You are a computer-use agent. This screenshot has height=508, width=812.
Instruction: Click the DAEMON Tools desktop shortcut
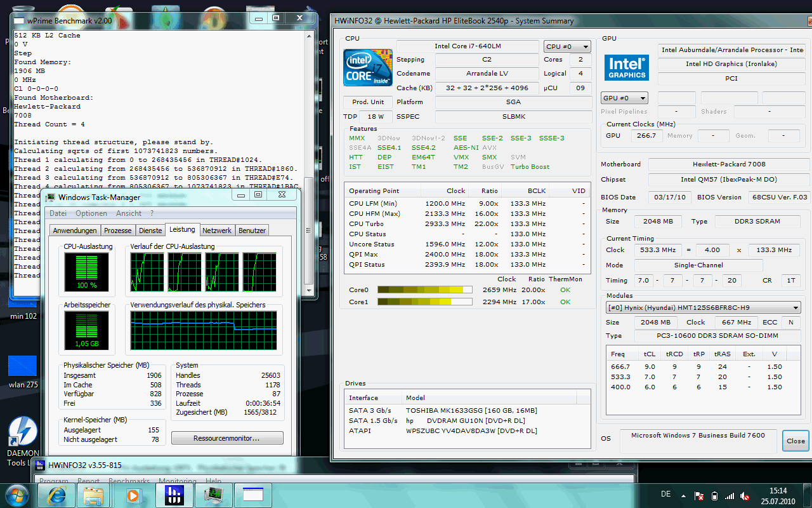22,441
